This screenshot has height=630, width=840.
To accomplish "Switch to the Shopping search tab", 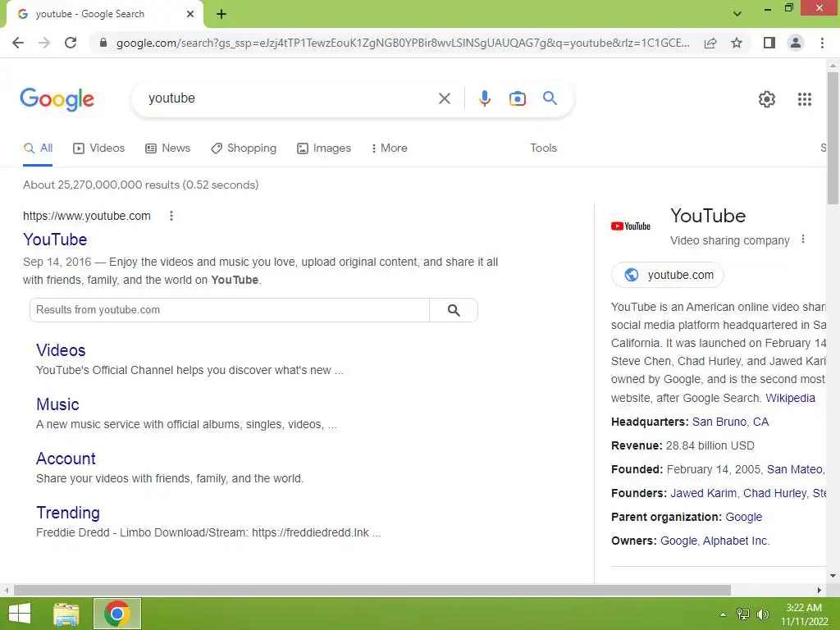I will [x=244, y=148].
